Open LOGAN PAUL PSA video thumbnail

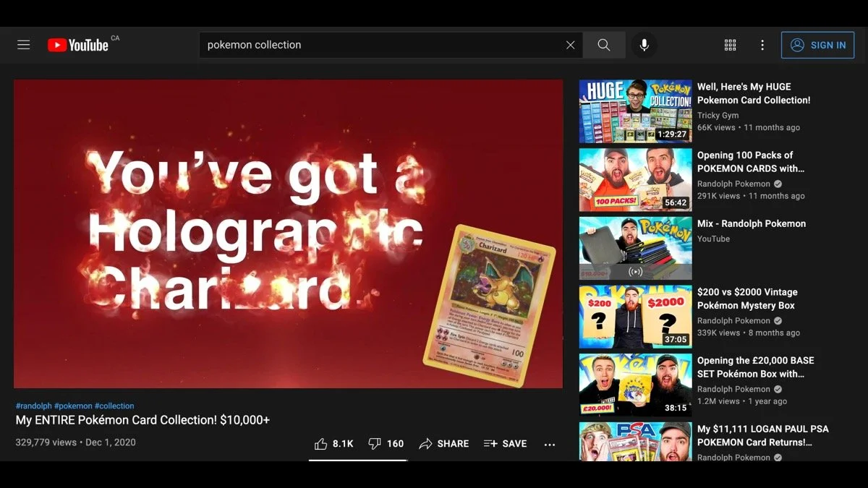click(x=635, y=442)
